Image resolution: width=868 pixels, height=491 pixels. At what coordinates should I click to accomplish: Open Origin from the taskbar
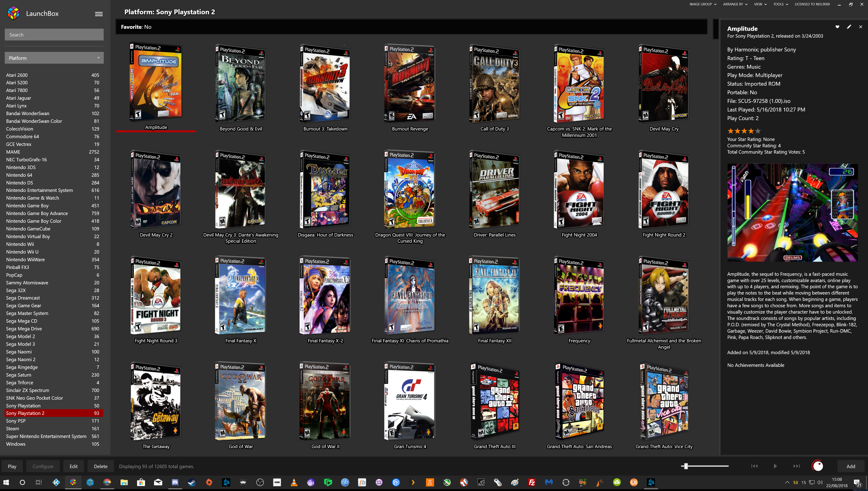pyautogui.click(x=209, y=482)
